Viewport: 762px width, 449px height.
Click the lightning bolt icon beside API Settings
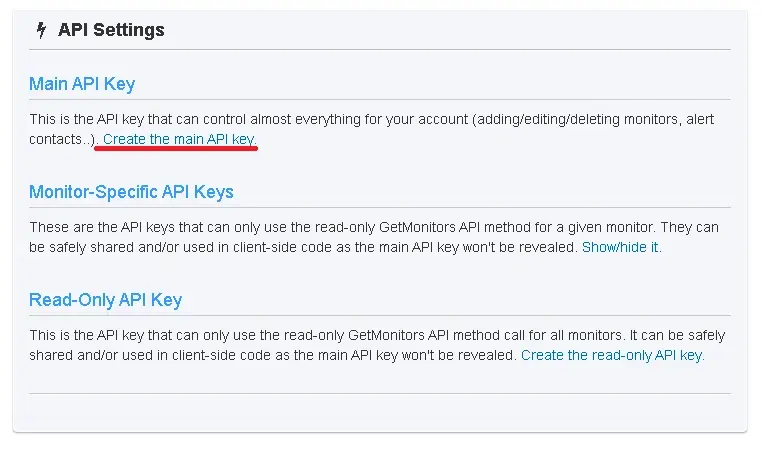point(41,30)
